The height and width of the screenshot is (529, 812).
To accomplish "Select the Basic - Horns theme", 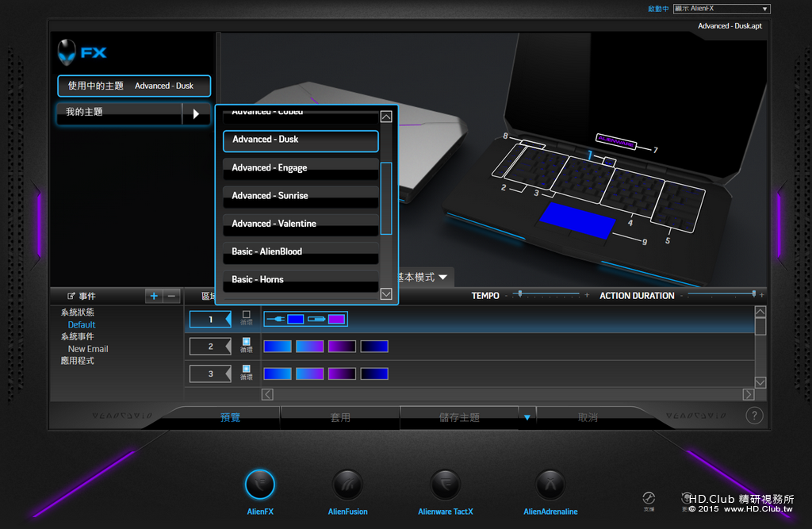I will tap(301, 280).
